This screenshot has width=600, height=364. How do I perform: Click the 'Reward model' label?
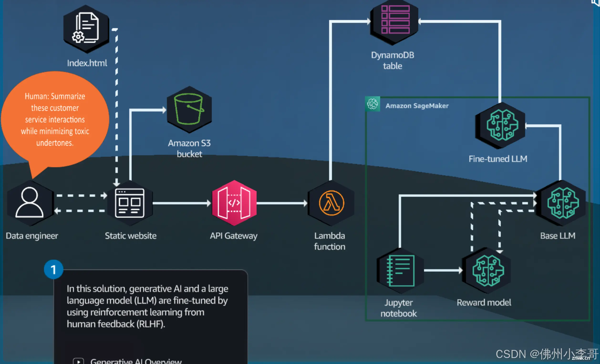point(484,303)
